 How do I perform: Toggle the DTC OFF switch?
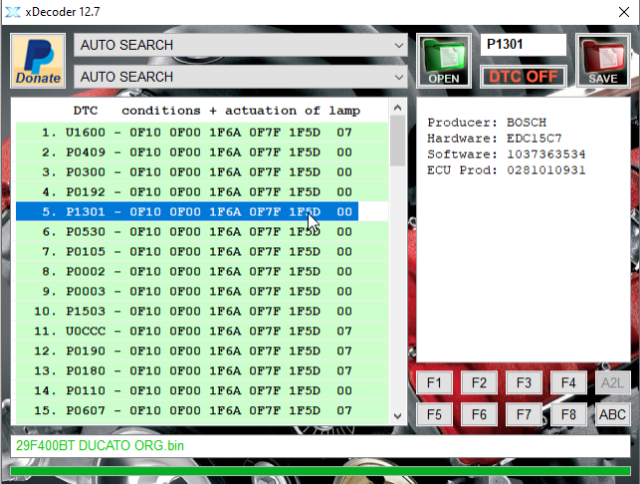pos(523,76)
